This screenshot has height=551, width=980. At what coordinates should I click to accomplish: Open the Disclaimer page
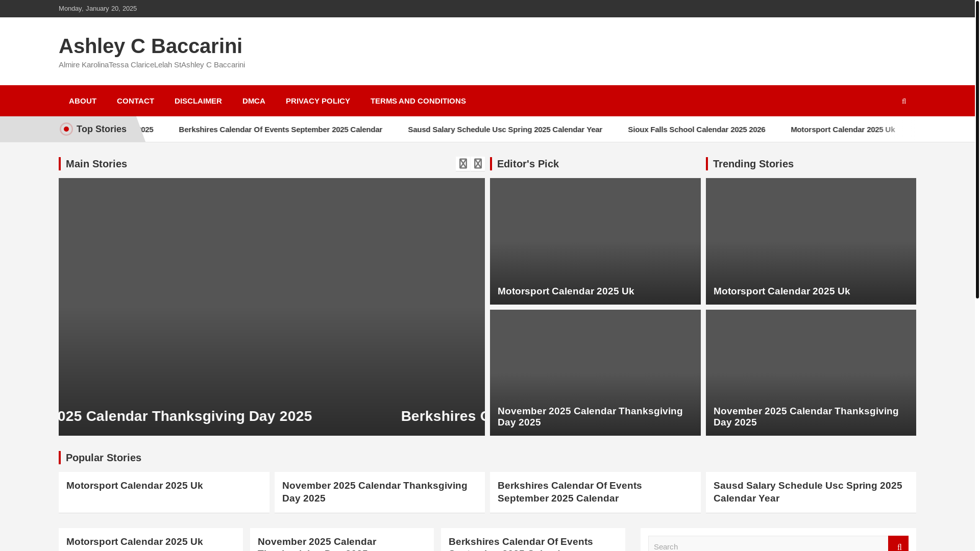click(x=198, y=101)
